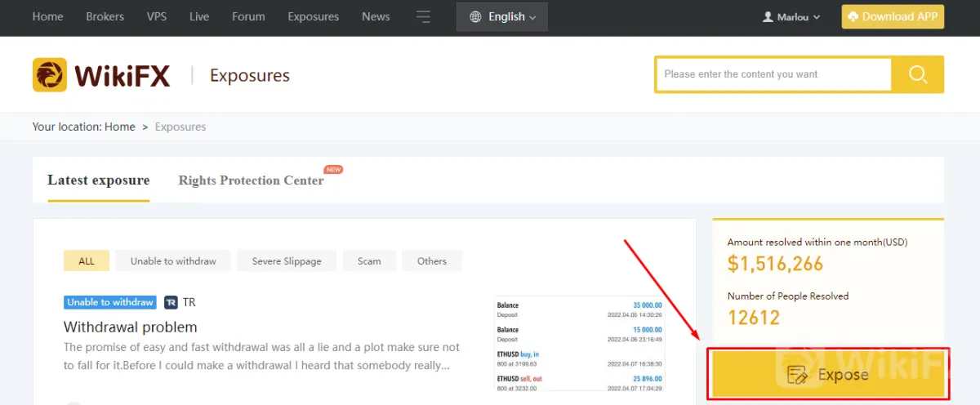Select the ALL filter
980x405 pixels.
click(x=87, y=260)
